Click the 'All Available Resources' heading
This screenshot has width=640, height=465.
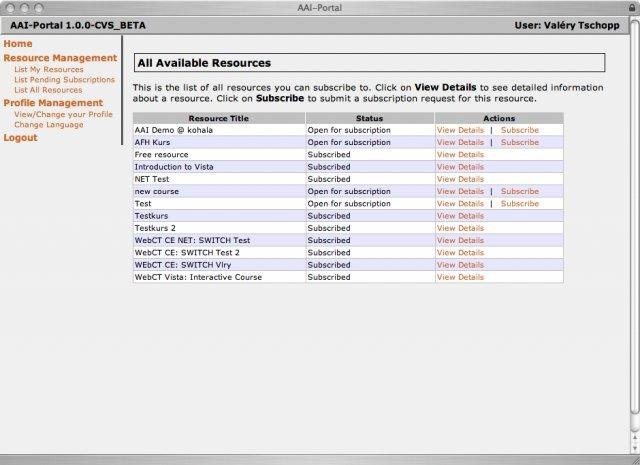(x=204, y=63)
